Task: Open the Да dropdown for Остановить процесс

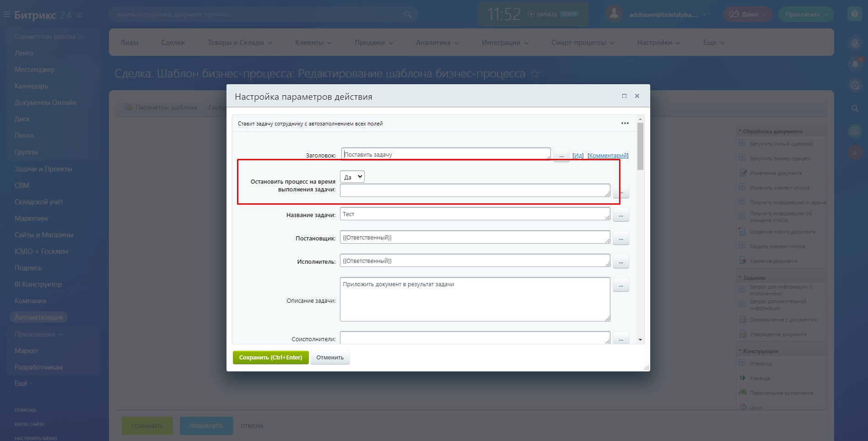Action: [x=352, y=177]
